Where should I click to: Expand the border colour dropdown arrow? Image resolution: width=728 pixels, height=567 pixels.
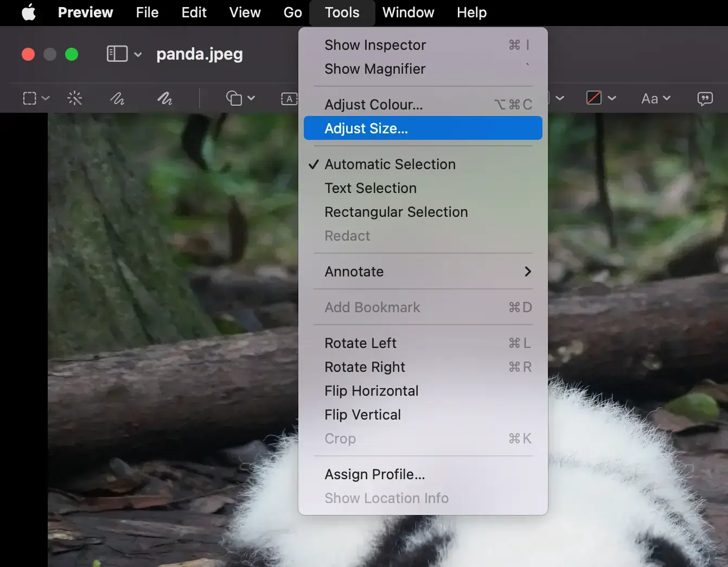pos(612,98)
